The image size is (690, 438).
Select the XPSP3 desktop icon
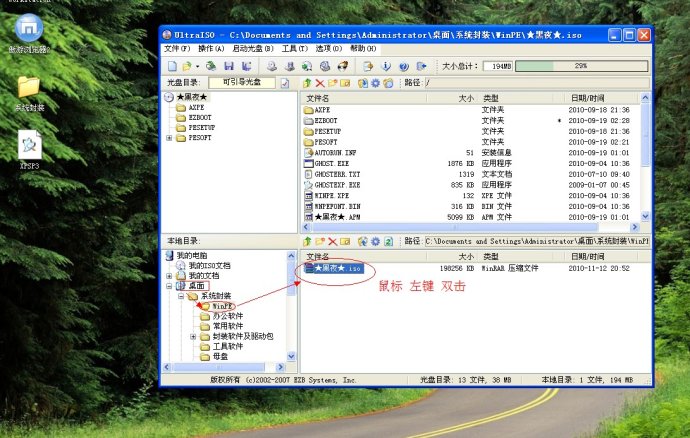click(x=29, y=150)
